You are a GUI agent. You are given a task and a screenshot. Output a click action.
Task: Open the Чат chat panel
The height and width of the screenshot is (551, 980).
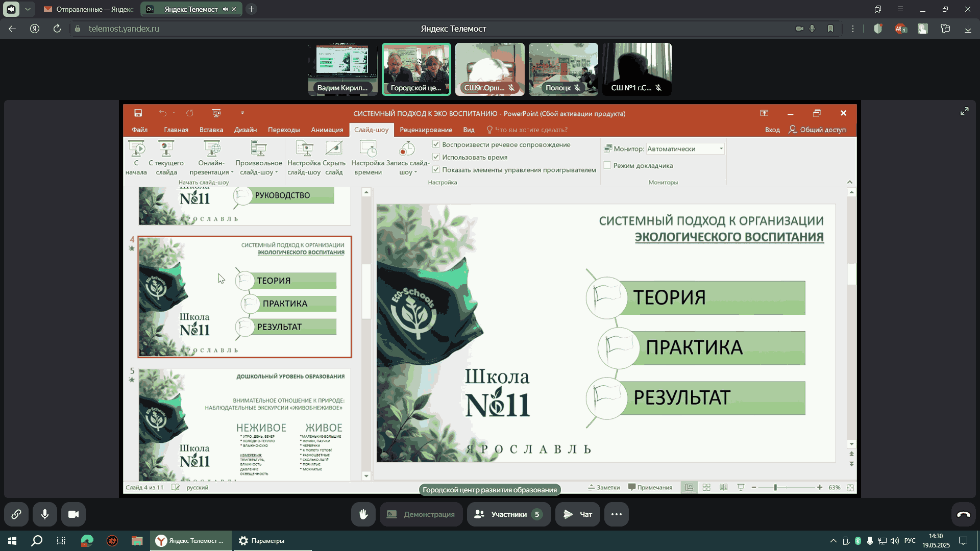click(577, 514)
